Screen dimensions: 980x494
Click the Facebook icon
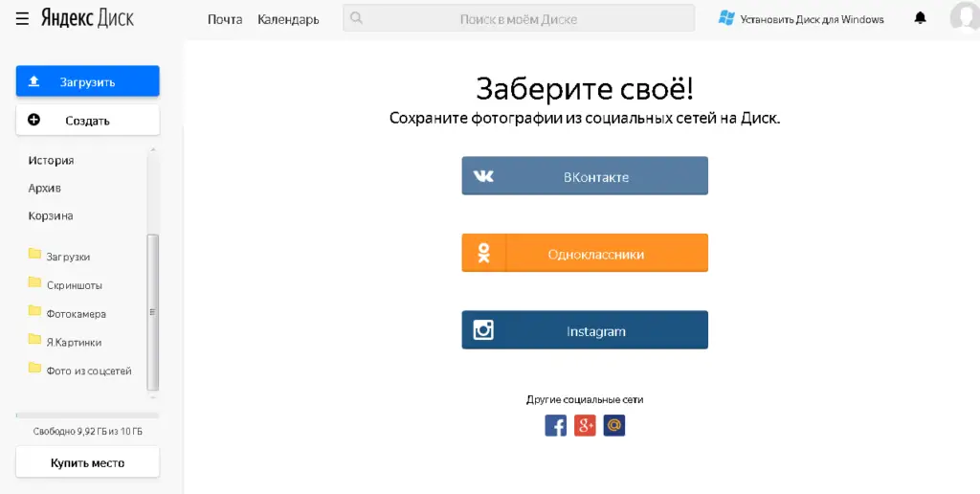point(556,426)
